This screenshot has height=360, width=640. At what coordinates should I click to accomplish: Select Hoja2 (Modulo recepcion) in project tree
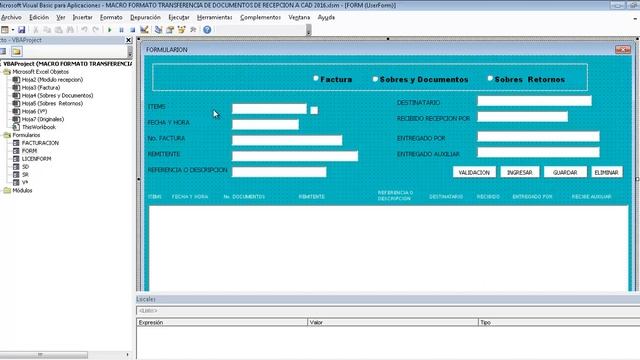[52, 80]
